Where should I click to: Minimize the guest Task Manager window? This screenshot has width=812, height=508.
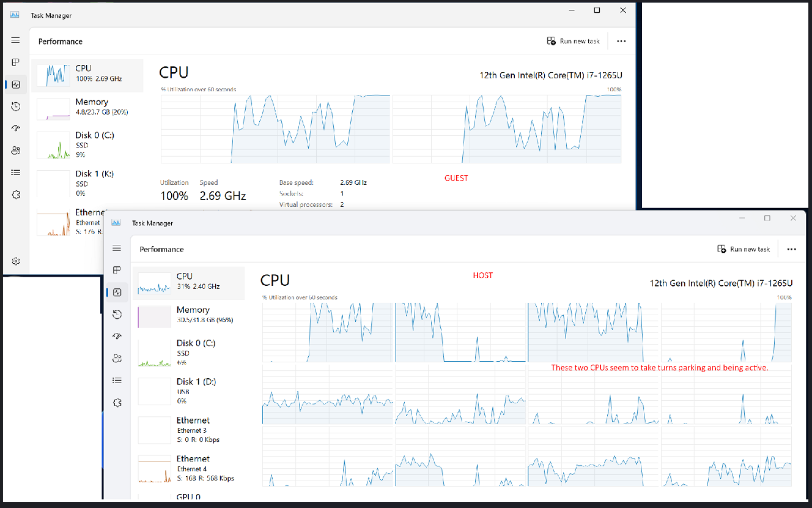pos(571,10)
